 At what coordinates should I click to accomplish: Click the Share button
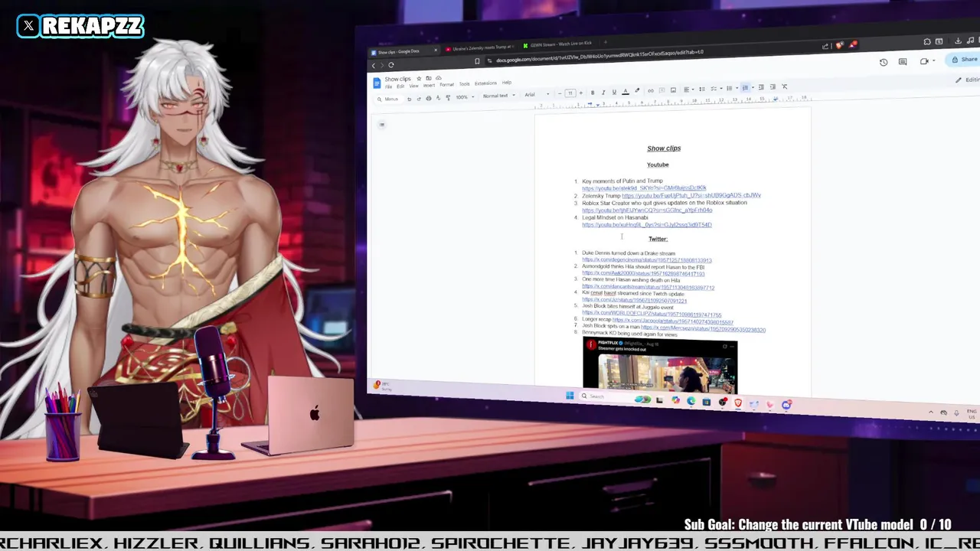click(963, 59)
